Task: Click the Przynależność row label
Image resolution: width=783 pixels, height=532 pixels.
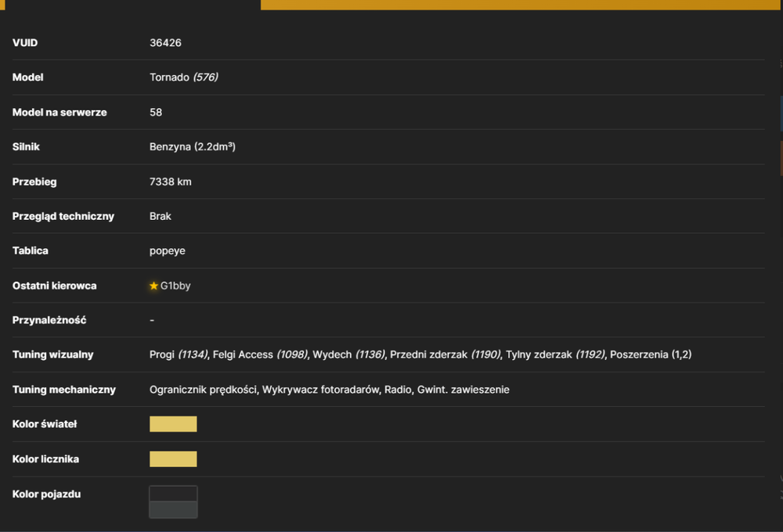Action: 49,321
